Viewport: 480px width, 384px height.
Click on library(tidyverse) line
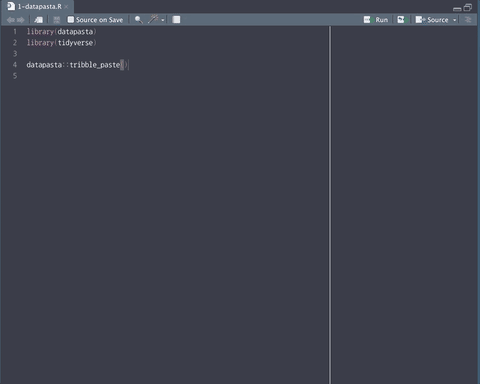[x=61, y=43]
